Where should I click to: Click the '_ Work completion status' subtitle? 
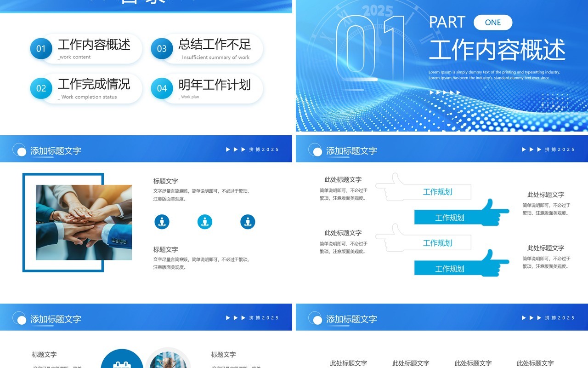point(87,97)
